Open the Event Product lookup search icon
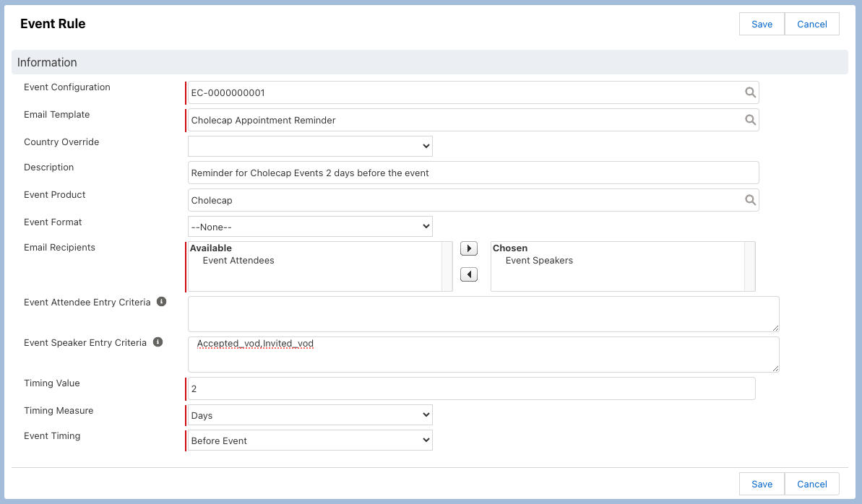This screenshot has width=862, height=504. 750,200
